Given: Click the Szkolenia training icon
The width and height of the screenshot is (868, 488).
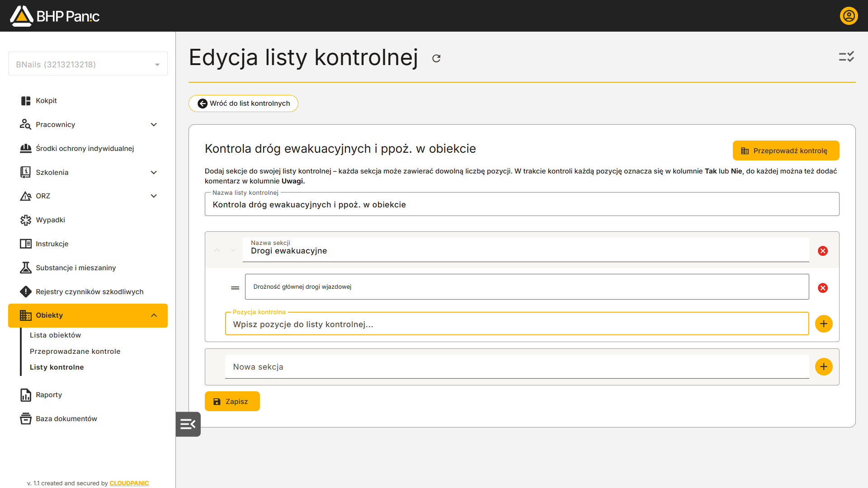Looking at the screenshot, I should (26, 172).
